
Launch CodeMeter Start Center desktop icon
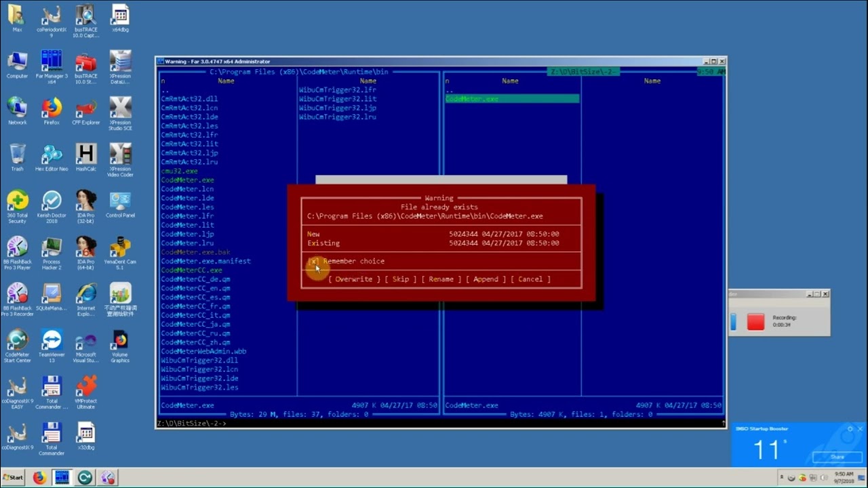pos(17,346)
